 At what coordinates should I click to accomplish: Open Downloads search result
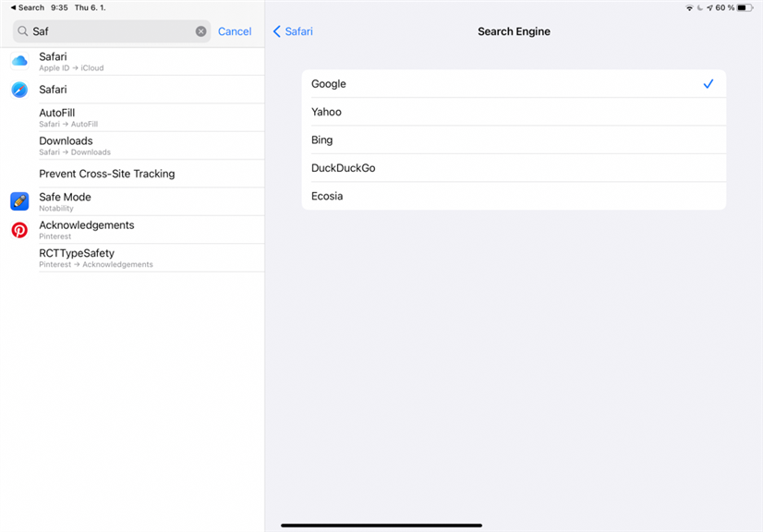point(139,145)
